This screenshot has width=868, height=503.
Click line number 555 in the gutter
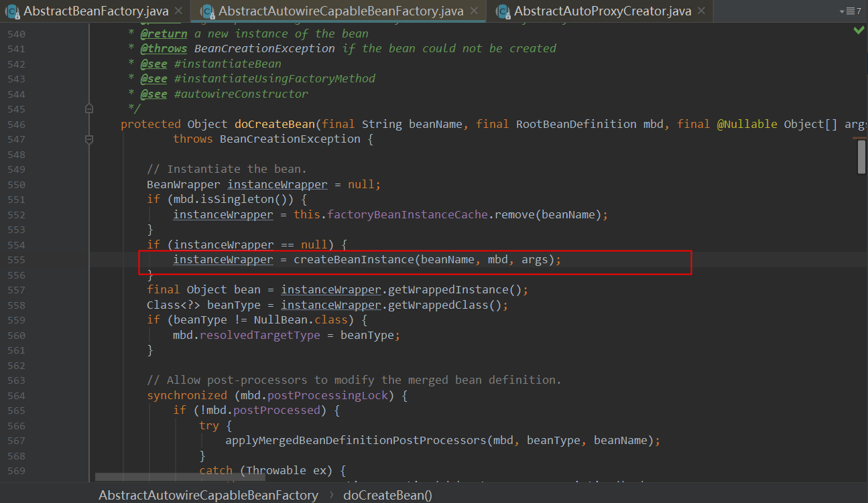[x=16, y=260]
